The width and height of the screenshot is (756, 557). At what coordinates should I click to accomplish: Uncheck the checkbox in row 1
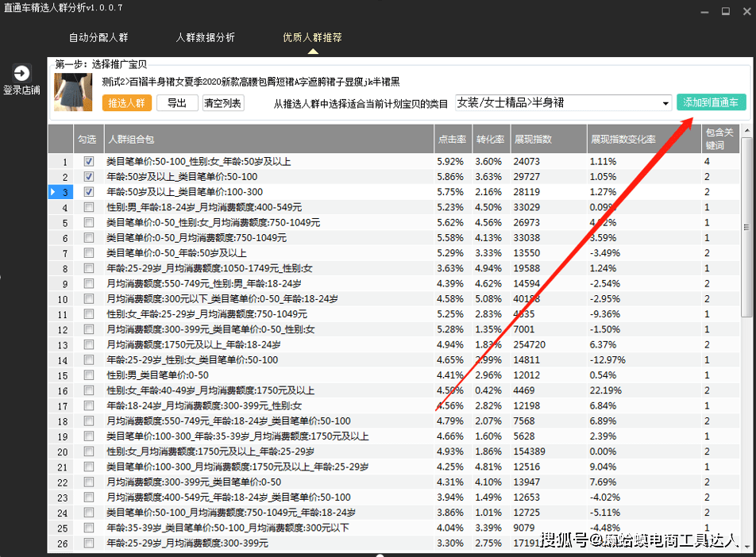pyautogui.click(x=89, y=161)
